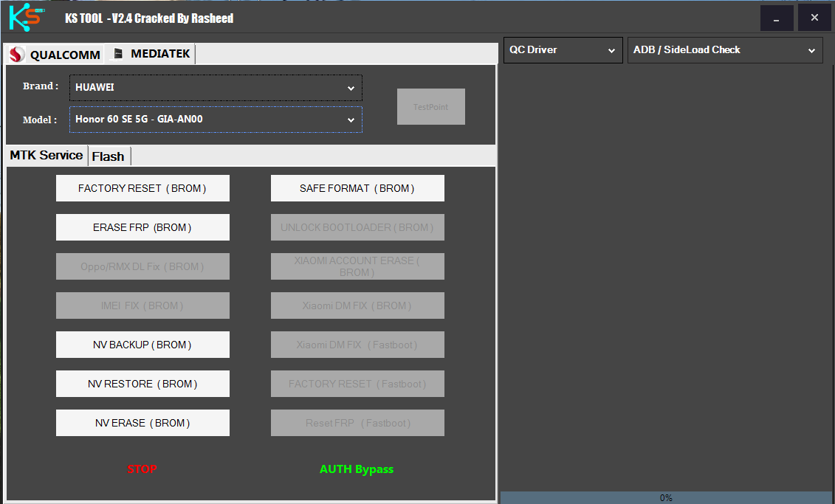Image resolution: width=835 pixels, height=504 pixels.
Task: Click the green AUTH Bypass label
Action: (357, 469)
